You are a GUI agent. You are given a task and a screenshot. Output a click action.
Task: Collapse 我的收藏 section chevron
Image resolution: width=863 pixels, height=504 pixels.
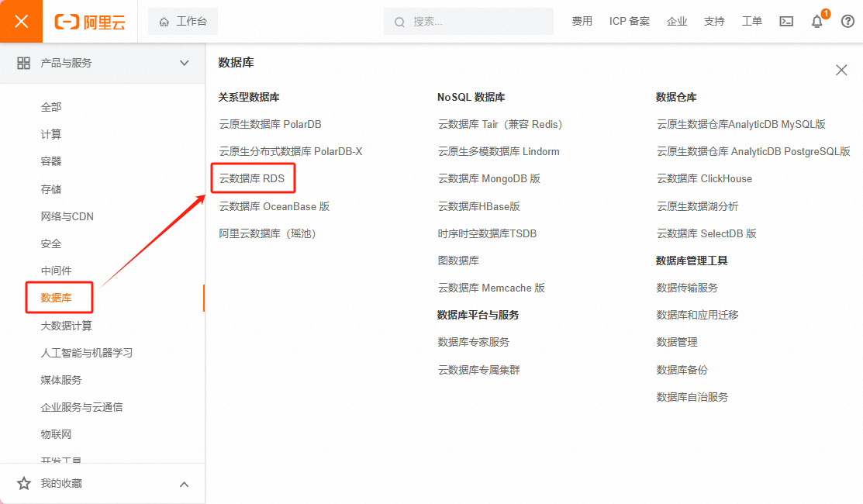tap(185, 484)
